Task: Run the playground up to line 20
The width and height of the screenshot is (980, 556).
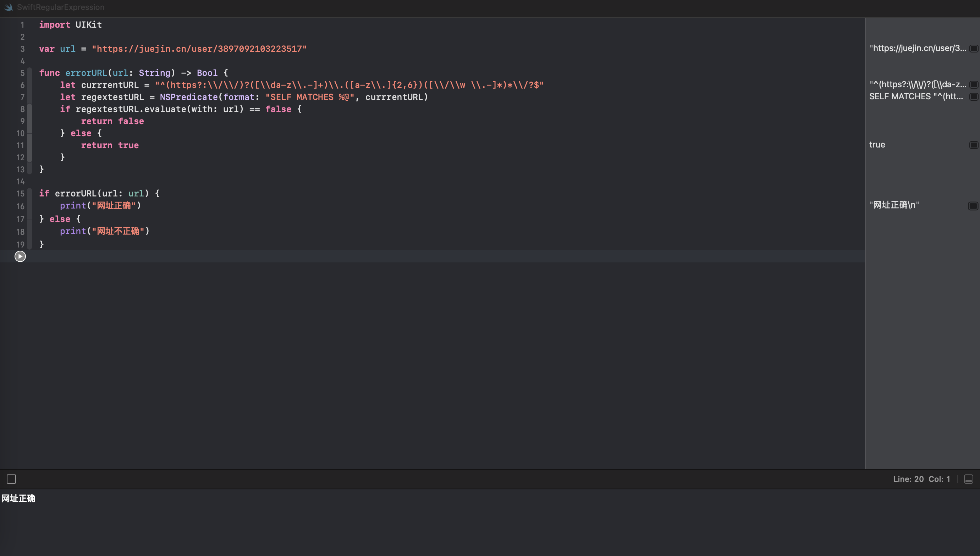Action: 20,256
